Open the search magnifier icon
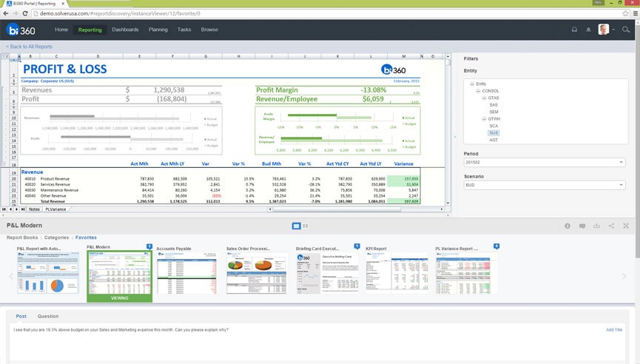This screenshot has width=640, height=364. pos(626,30)
